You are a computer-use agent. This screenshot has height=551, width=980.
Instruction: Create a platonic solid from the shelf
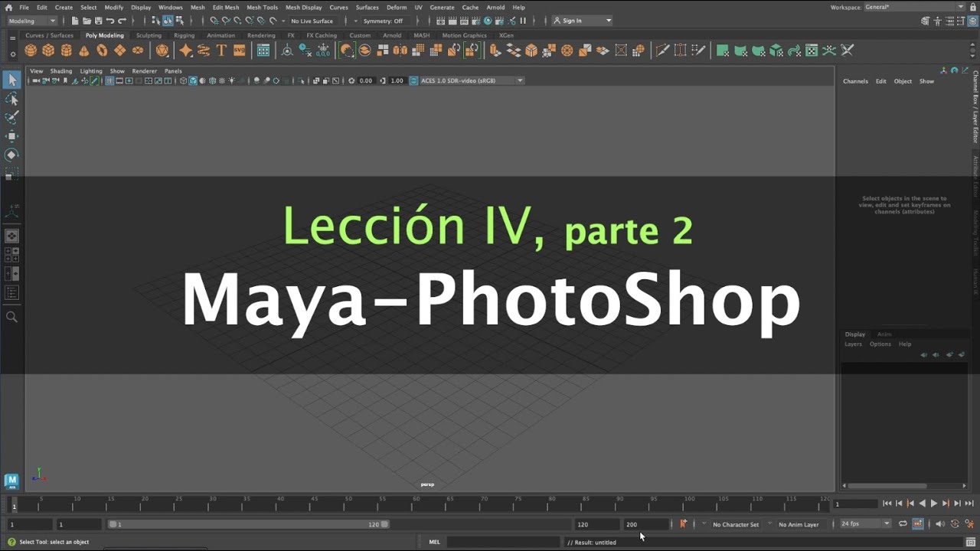click(162, 51)
